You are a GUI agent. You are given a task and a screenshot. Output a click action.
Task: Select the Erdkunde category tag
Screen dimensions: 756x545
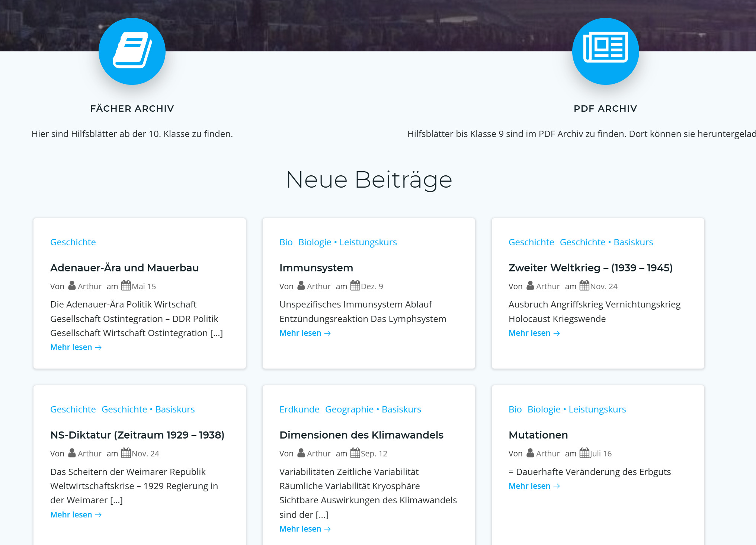click(299, 409)
